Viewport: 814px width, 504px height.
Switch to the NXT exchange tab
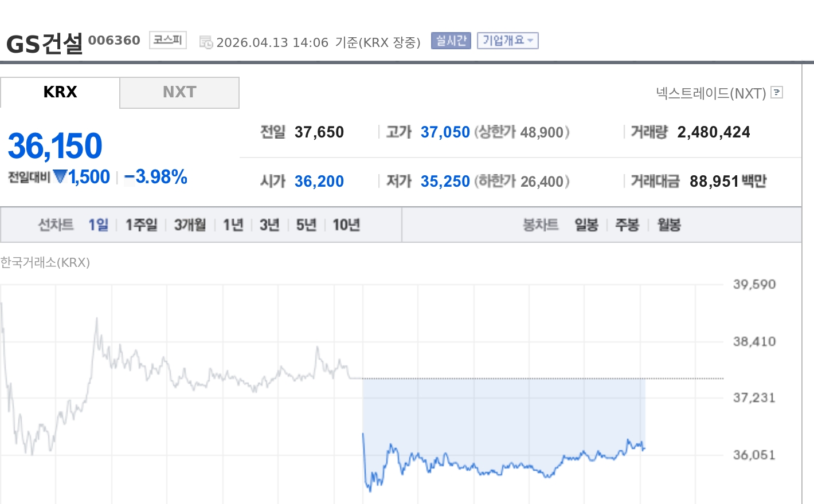click(179, 92)
